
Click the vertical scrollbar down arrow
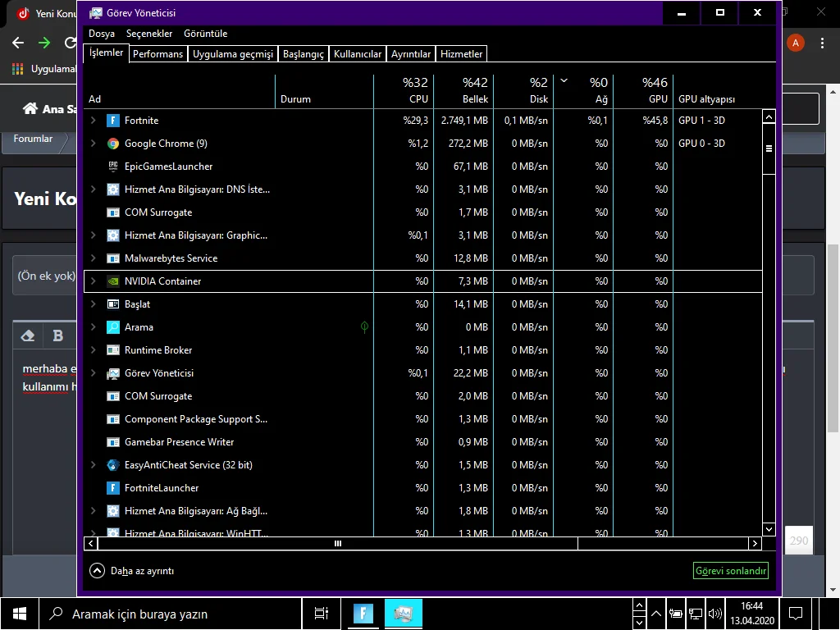coord(769,529)
